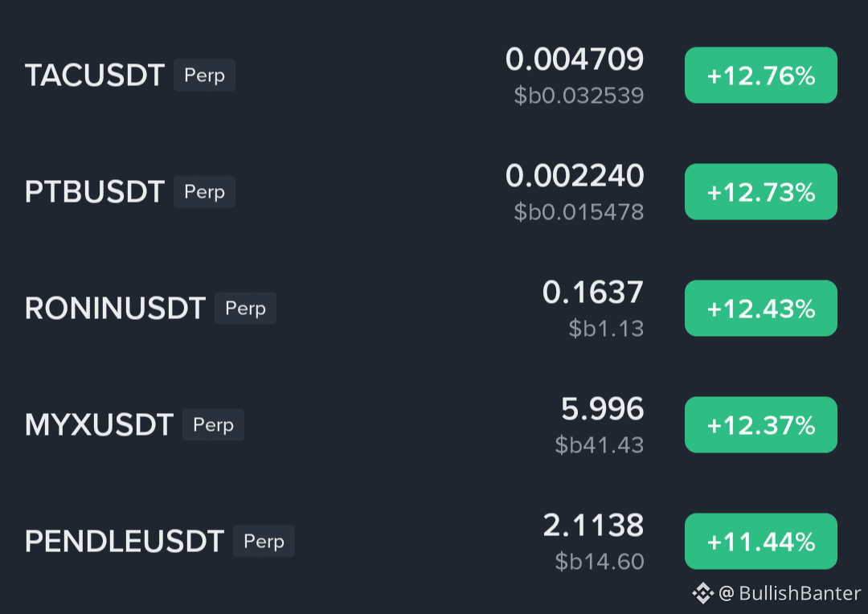The height and width of the screenshot is (614, 868).
Task: Click the +12.73% gain button for PTBUSDT
Action: (760, 191)
